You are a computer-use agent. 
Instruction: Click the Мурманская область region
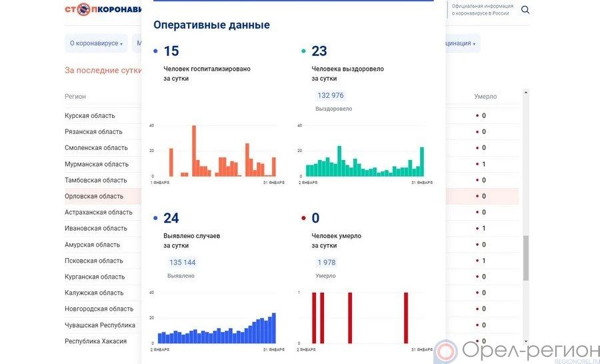tap(97, 164)
